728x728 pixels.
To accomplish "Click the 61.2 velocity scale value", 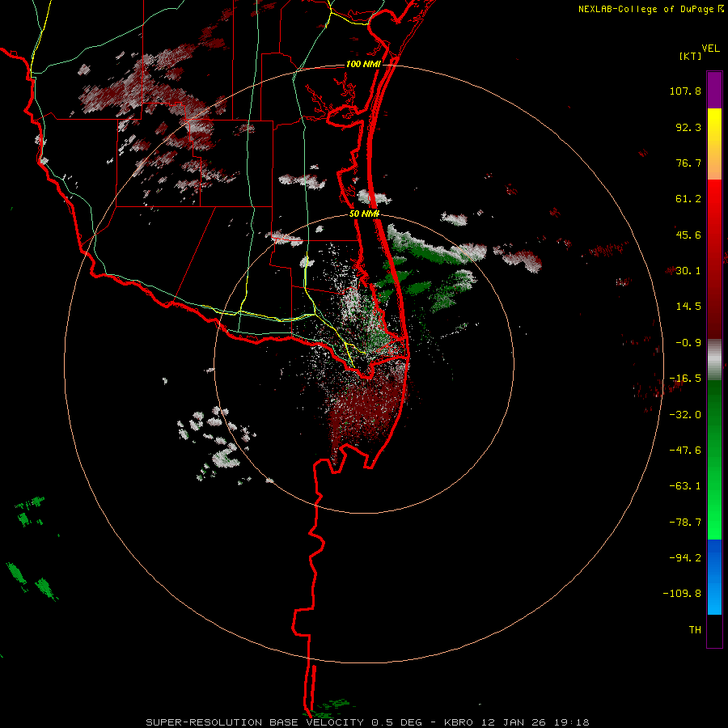I will [x=688, y=199].
